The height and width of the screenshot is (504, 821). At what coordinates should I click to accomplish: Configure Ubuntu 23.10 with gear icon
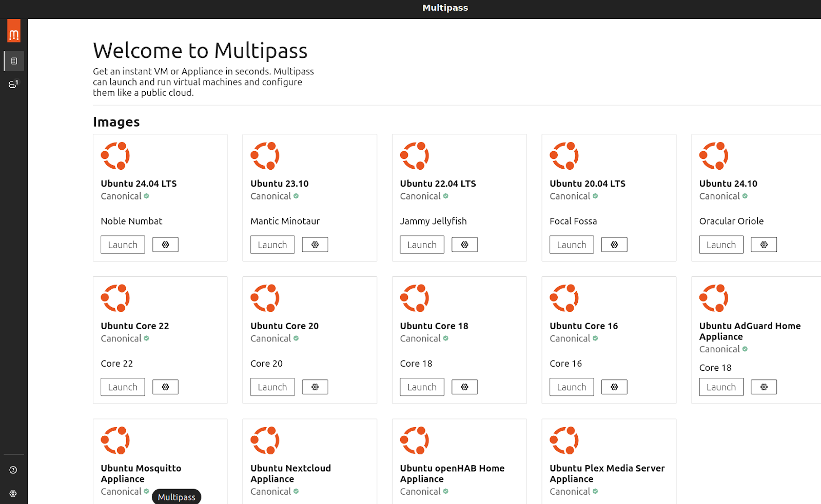(x=315, y=245)
